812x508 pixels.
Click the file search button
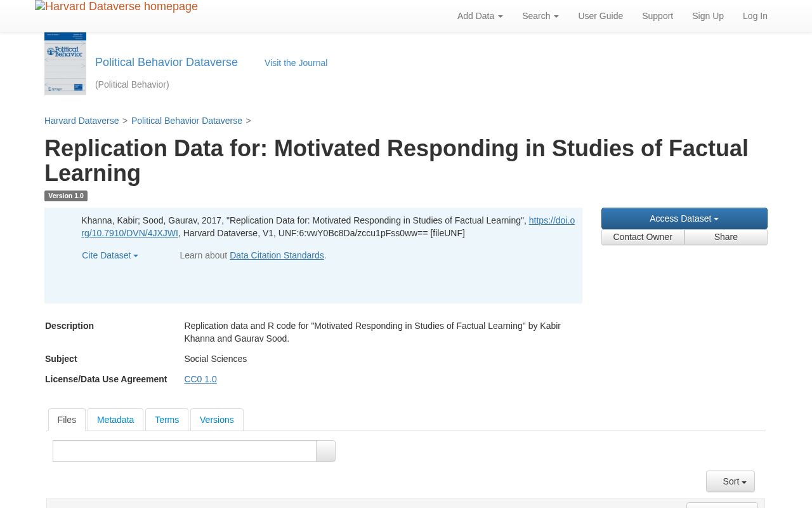(x=325, y=451)
